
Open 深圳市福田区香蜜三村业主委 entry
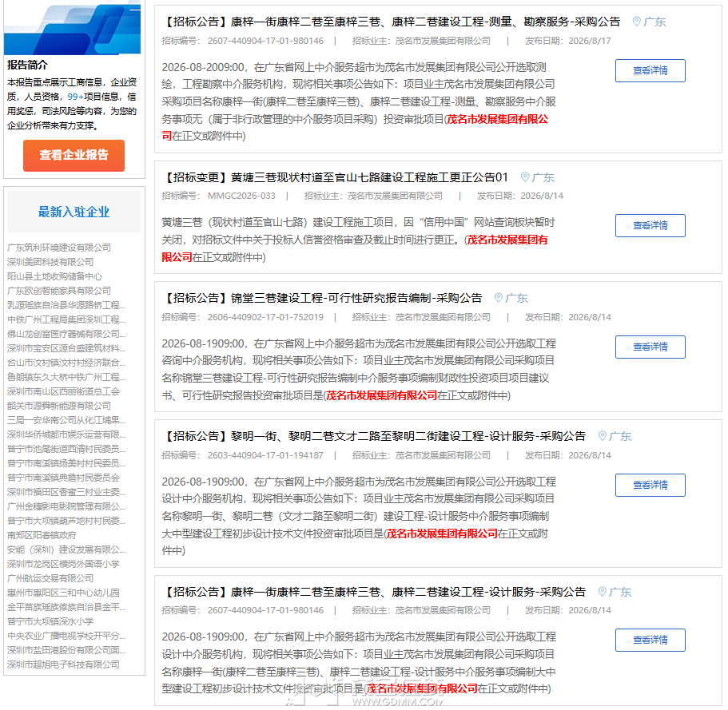pyautogui.click(x=66, y=492)
